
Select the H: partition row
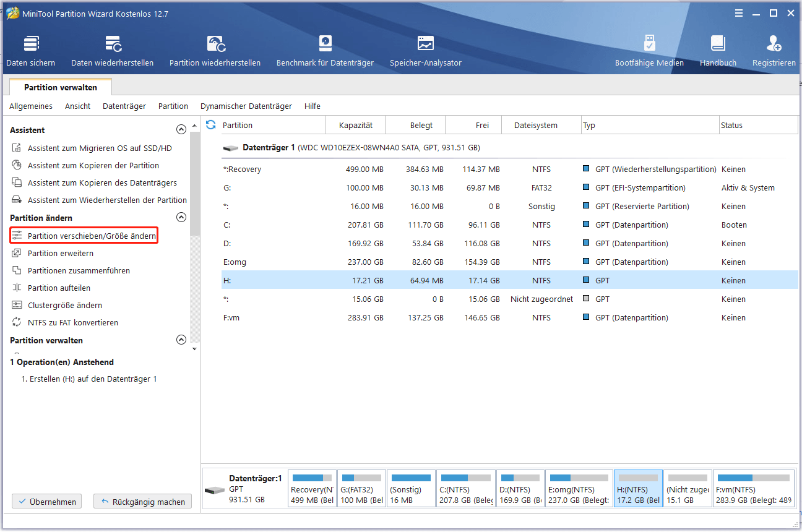[510, 281]
